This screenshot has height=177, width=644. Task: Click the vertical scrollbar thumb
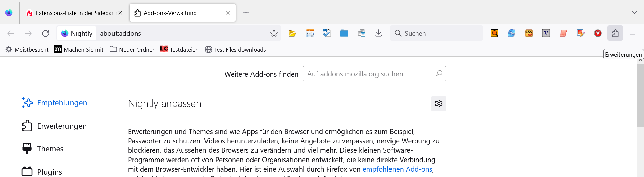[x=640, y=94]
